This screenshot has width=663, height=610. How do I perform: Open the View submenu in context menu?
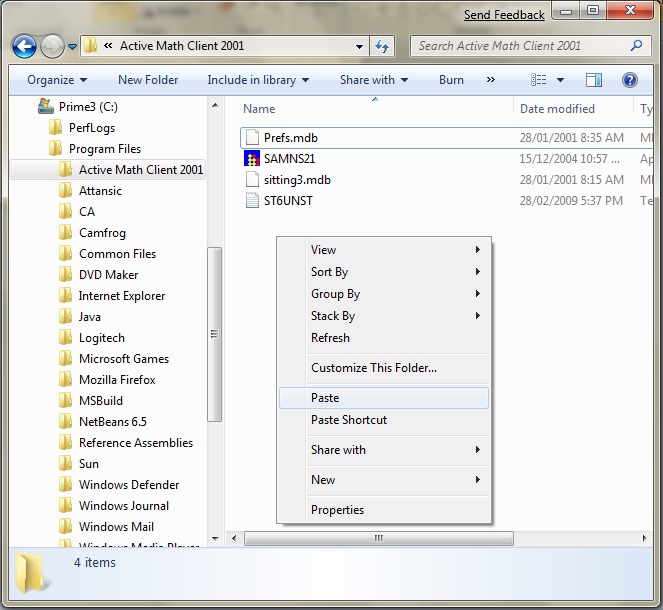384,249
